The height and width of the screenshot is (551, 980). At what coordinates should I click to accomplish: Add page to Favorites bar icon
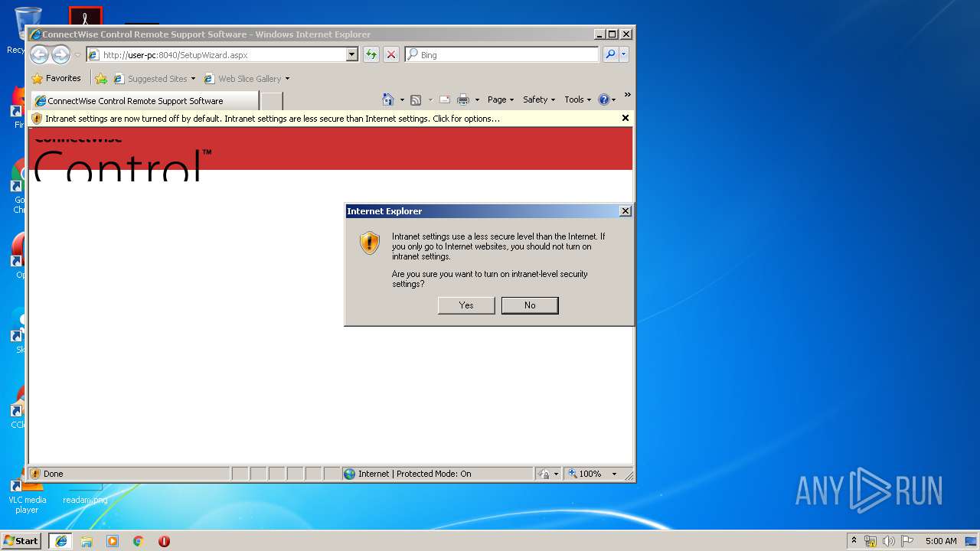tap(101, 78)
